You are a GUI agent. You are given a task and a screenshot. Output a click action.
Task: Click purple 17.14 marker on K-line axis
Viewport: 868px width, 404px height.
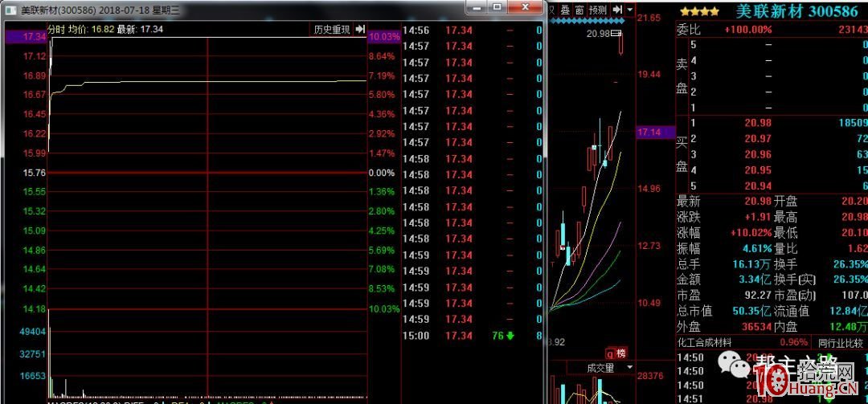656,132
